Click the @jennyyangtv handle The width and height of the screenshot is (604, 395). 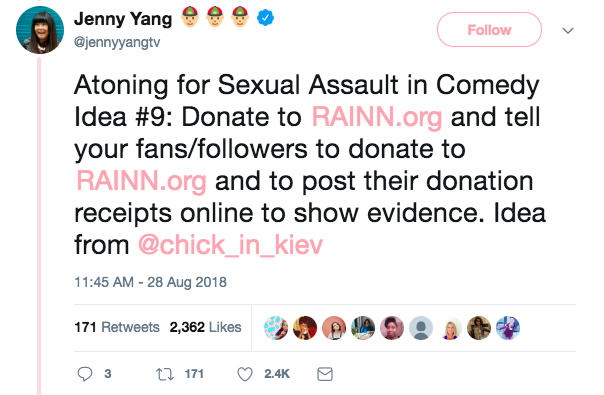[117, 42]
